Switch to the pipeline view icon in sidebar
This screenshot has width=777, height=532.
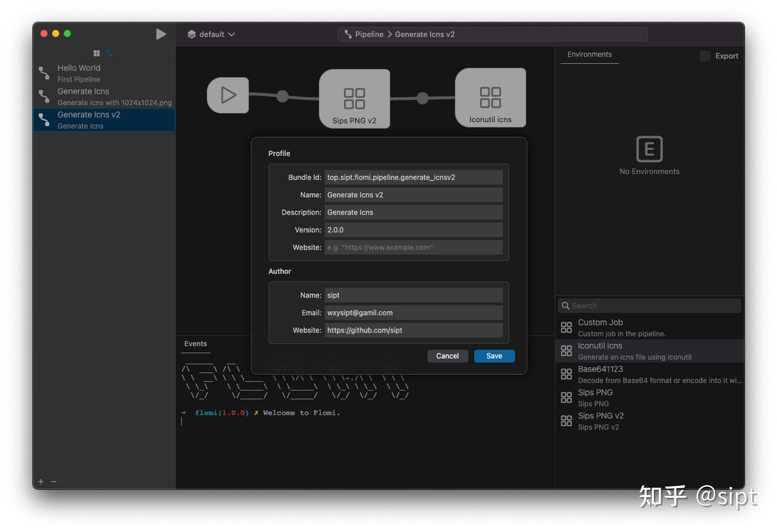point(110,54)
